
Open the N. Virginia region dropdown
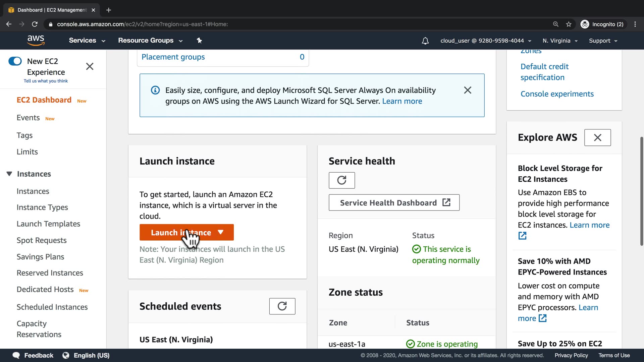coord(560,41)
